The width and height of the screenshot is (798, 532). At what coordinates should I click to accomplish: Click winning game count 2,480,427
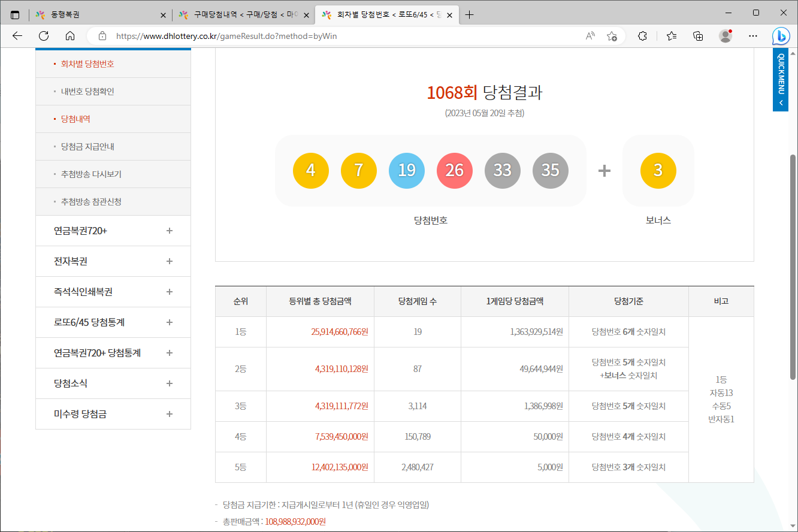point(418,467)
